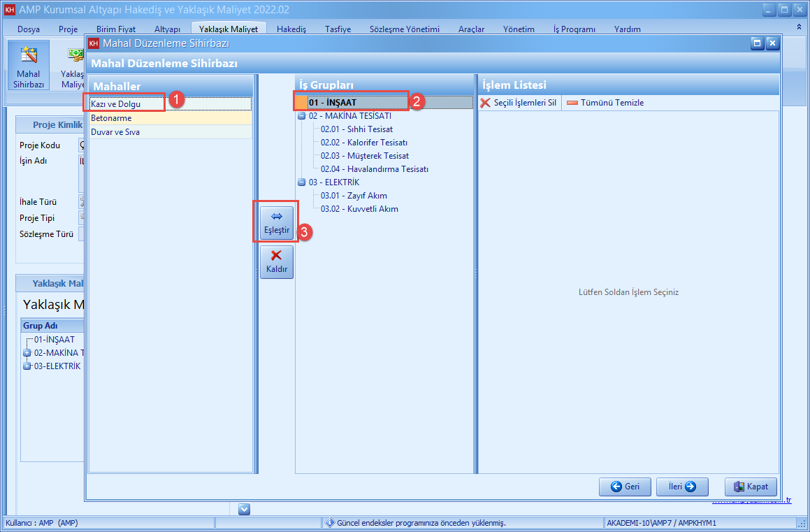Screen dimensions: 810x532
Task: Expand 03-ELEKTRİK in background Grup Adı tree
Action: click(27, 366)
